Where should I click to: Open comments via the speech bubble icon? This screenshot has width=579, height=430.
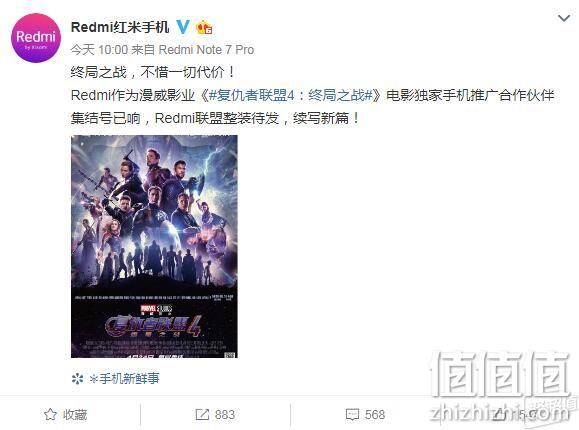352,414
